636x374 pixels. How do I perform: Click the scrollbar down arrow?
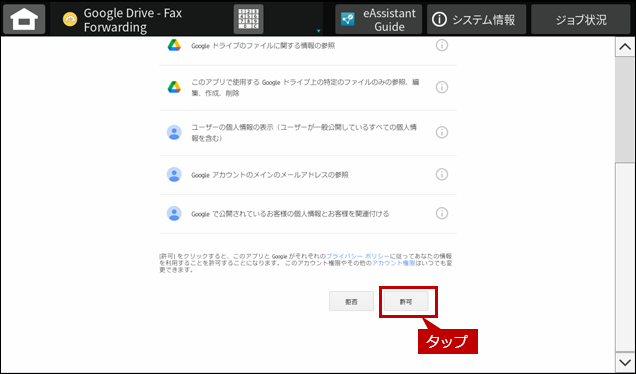point(625,361)
